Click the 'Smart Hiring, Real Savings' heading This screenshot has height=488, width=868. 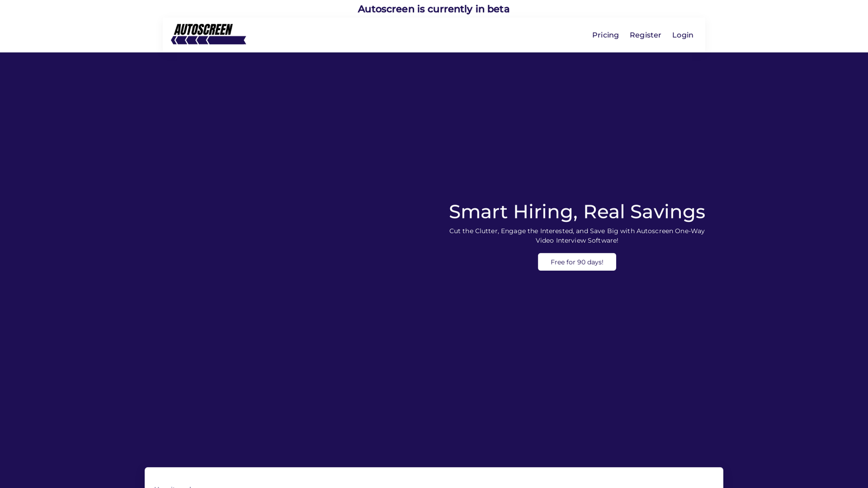[577, 211]
